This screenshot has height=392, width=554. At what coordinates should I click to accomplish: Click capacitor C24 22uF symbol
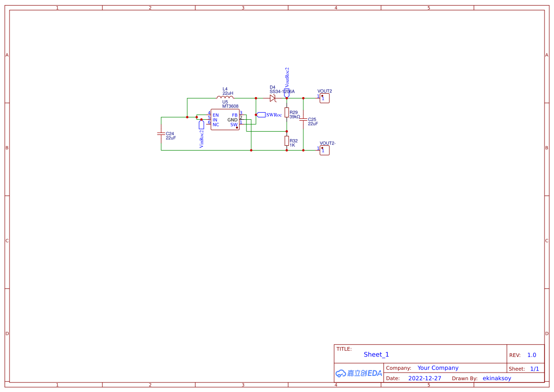pos(161,134)
